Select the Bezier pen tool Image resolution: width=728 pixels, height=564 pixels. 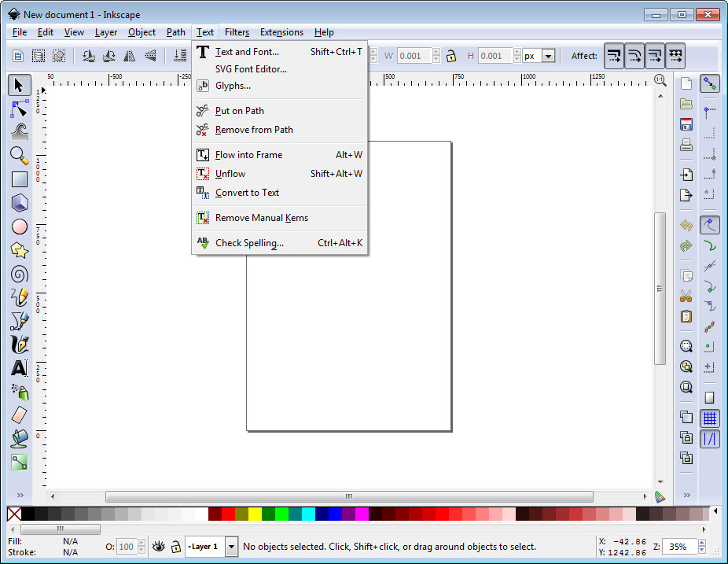[x=19, y=321]
